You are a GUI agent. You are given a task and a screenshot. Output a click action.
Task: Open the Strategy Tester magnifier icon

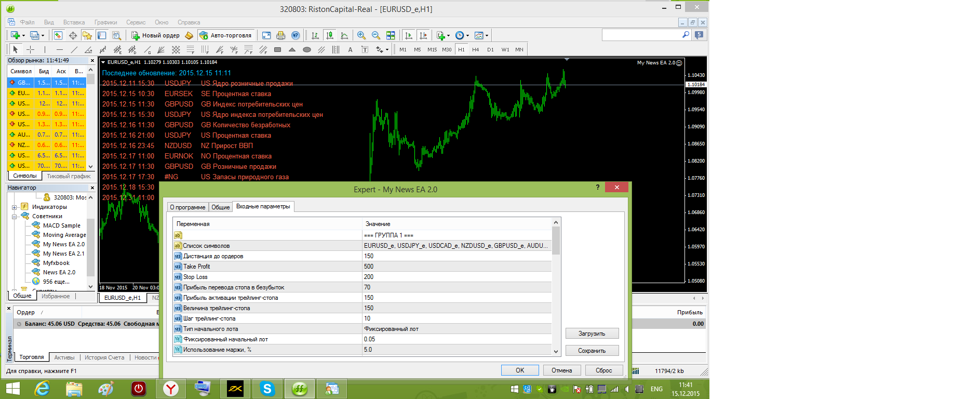point(116,35)
